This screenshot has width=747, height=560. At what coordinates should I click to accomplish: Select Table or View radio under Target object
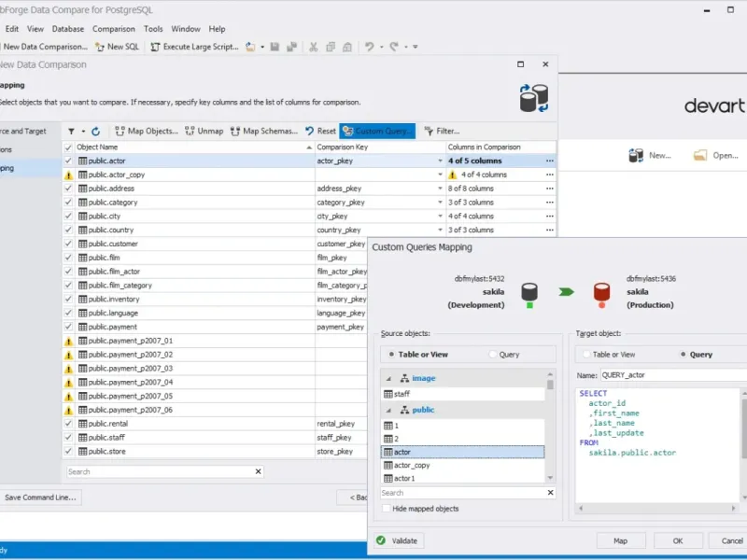click(x=586, y=355)
